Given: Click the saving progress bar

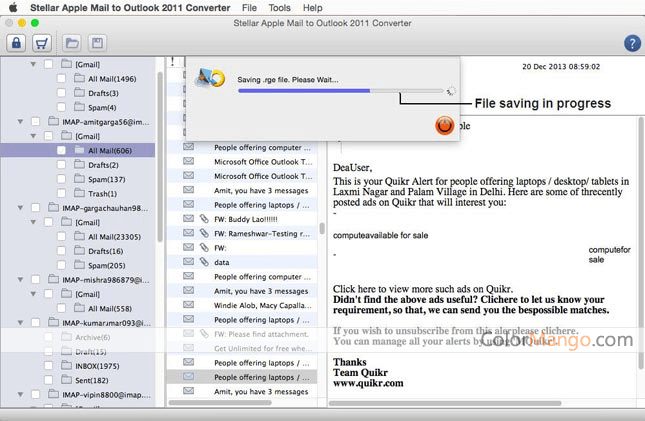Looking at the screenshot, I should click(341, 91).
